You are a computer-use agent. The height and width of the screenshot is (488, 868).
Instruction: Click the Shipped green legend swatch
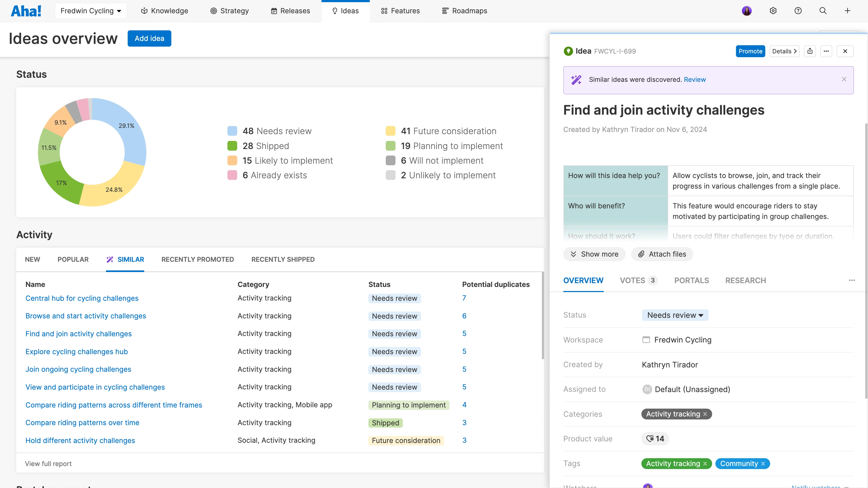pyautogui.click(x=232, y=146)
